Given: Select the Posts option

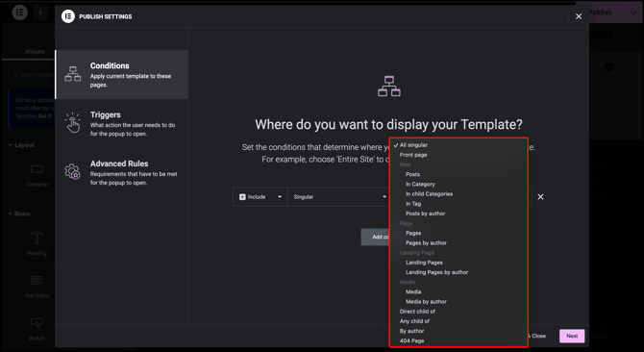Looking at the screenshot, I should coord(412,174).
